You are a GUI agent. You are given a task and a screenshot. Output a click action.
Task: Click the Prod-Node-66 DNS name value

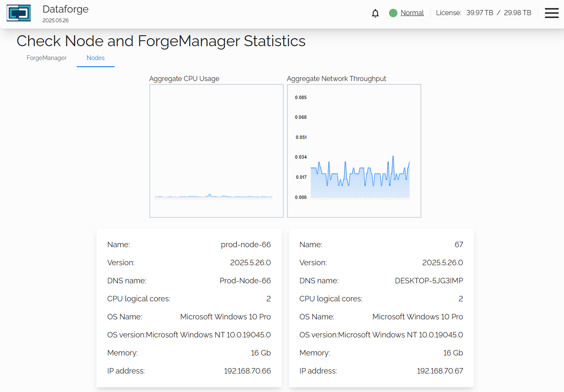point(245,281)
